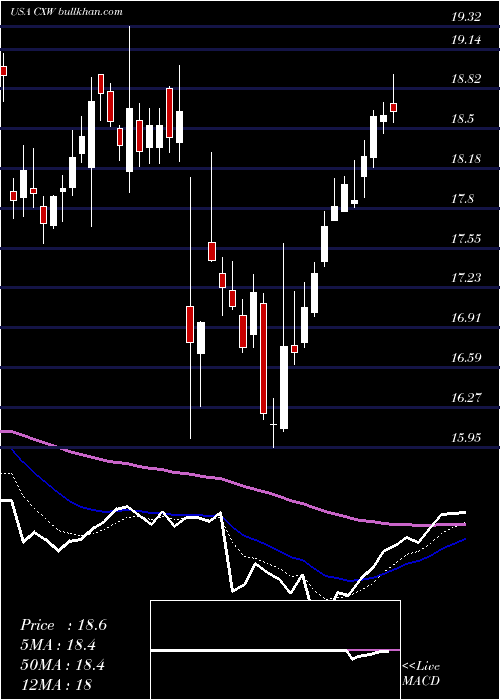Click the tallest red candle at chart low
The width and height of the screenshot is (500, 700).
(x=263, y=358)
